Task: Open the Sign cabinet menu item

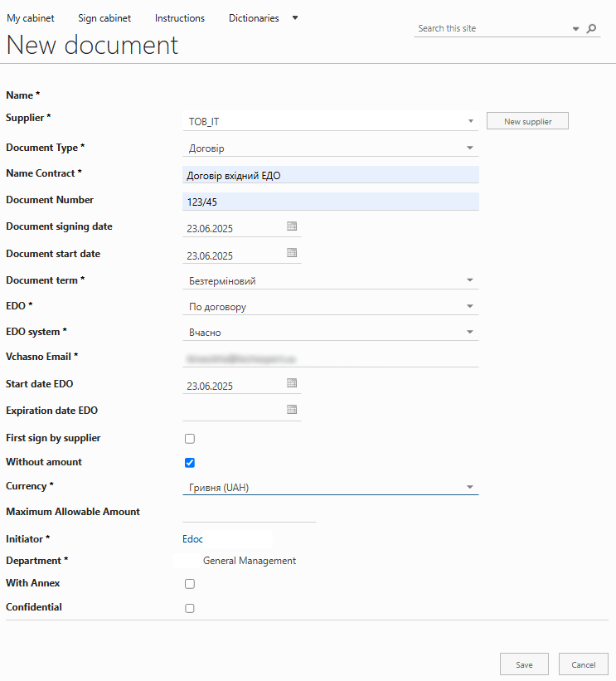Action: (104, 18)
